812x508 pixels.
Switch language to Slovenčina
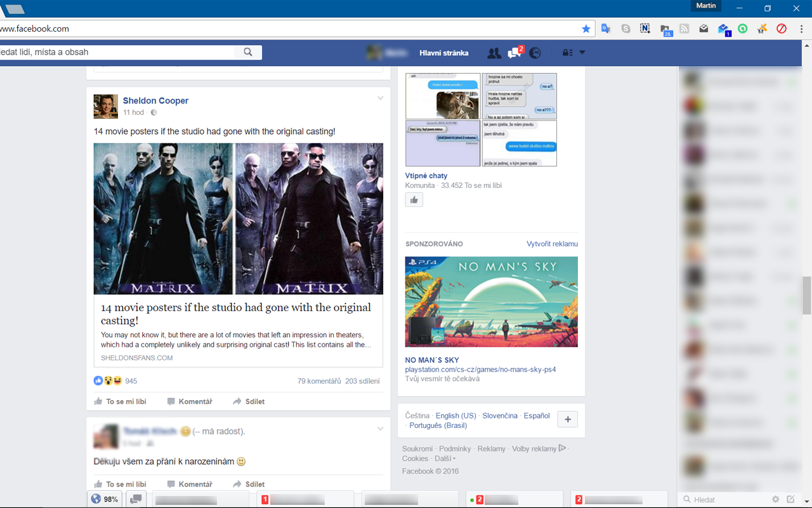click(x=500, y=416)
